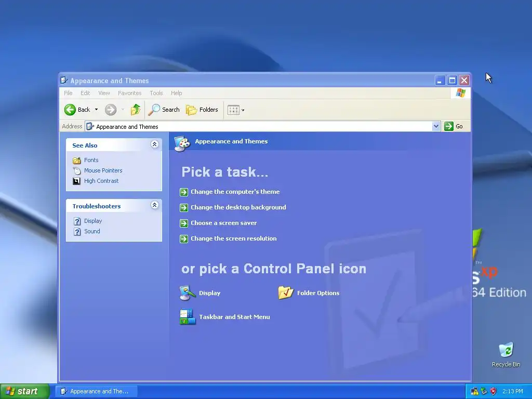Viewport: 532px width, 399px height.
Task: Select Choose a screen saver
Action: 223,223
